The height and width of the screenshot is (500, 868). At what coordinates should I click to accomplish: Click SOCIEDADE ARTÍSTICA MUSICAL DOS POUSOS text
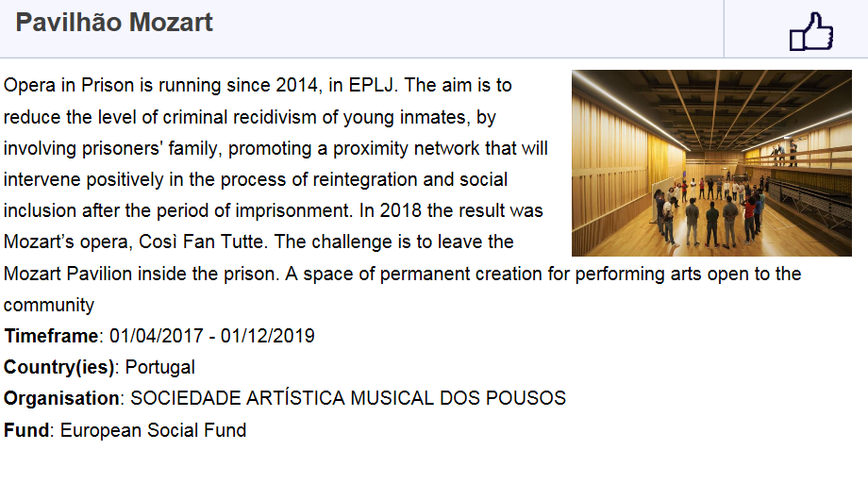tap(348, 398)
